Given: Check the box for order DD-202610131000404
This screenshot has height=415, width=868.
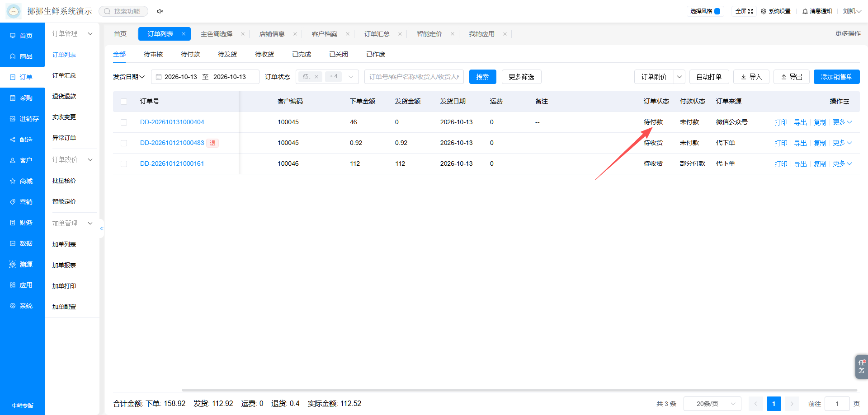Looking at the screenshot, I should (124, 122).
